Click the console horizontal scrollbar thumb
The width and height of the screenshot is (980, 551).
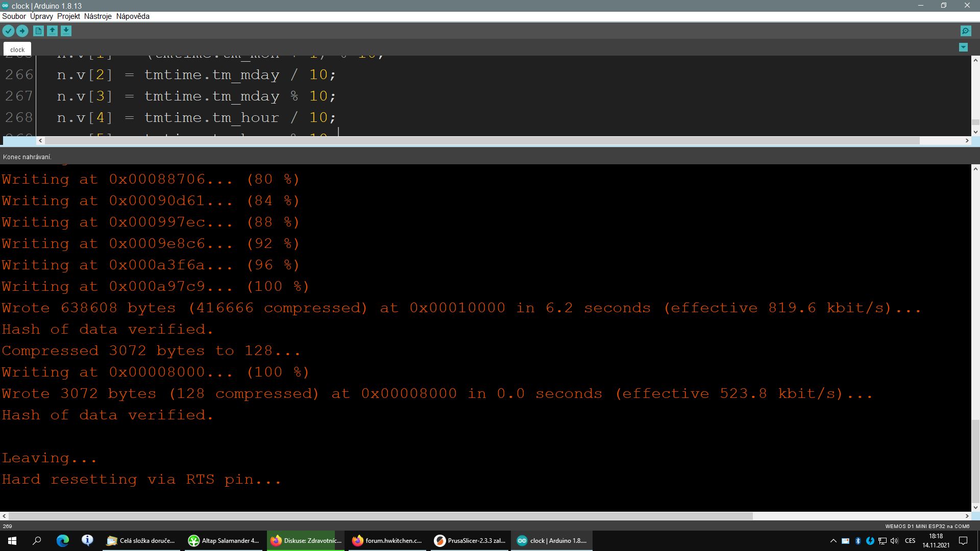click(380, 516)
